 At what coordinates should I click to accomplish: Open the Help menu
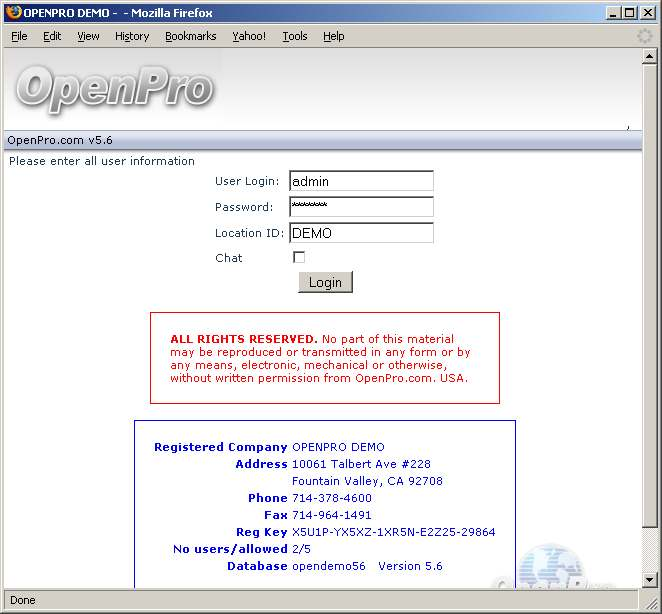coord(334,36)
